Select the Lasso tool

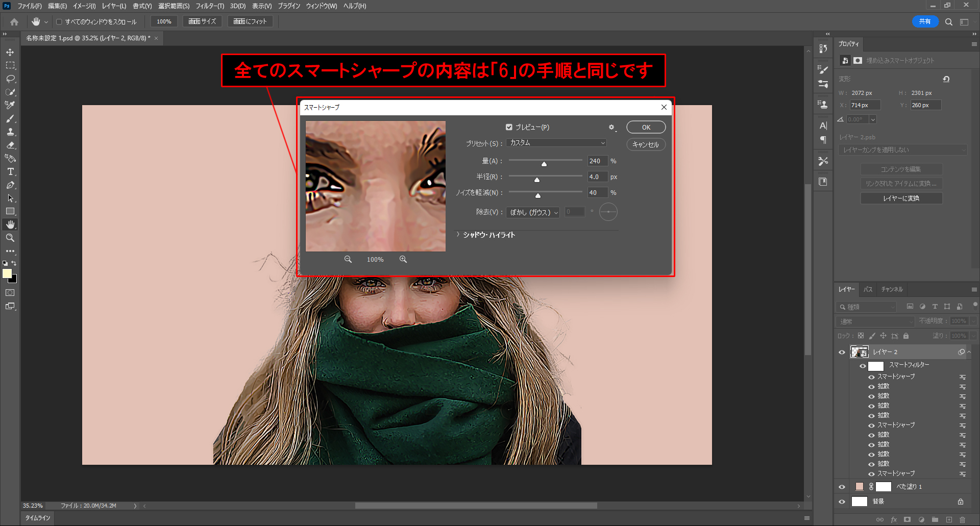[10, 79]
